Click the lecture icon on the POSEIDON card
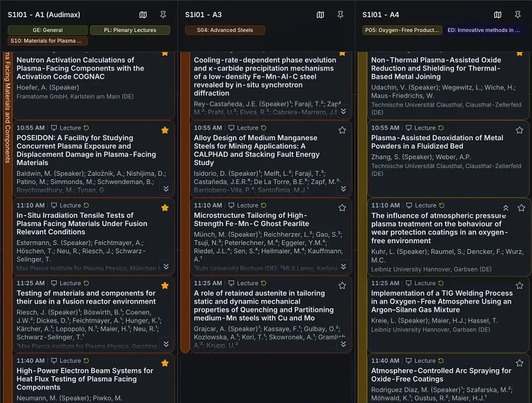 tap(54, 128)
